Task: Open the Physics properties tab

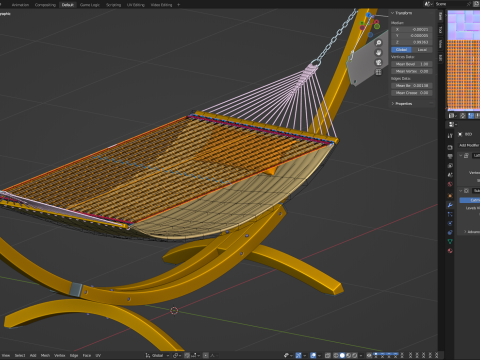Action: 450,223
